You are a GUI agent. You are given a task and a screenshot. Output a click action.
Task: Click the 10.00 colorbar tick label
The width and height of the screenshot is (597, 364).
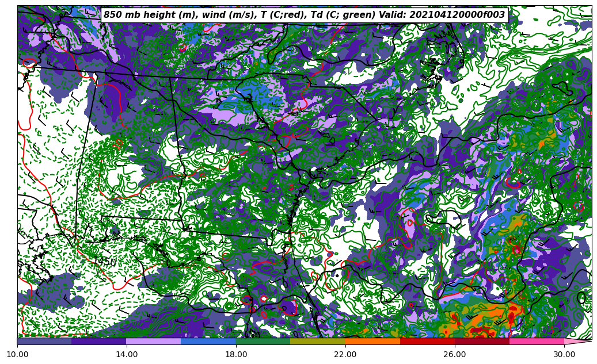click(17, 354)
